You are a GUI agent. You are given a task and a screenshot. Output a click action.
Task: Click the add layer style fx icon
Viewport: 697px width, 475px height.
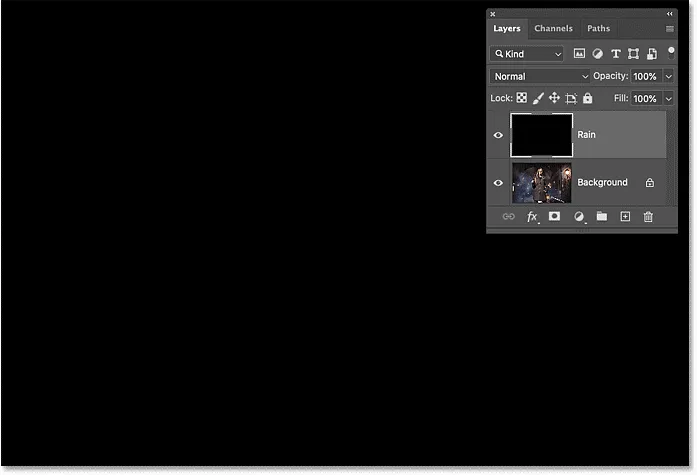click(532, 216)
